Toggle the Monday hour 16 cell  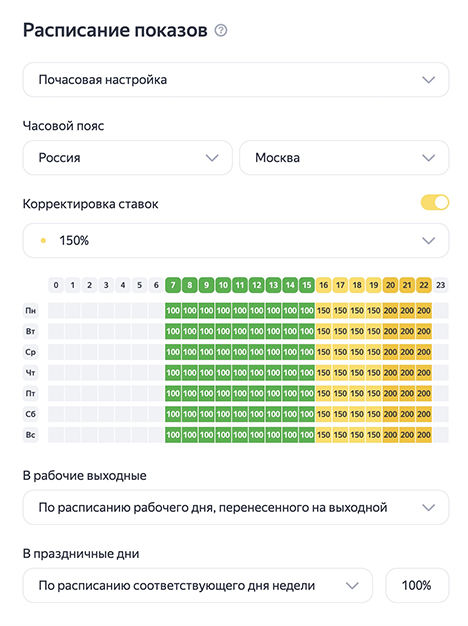pyautogui.click(x=323, y=311)
